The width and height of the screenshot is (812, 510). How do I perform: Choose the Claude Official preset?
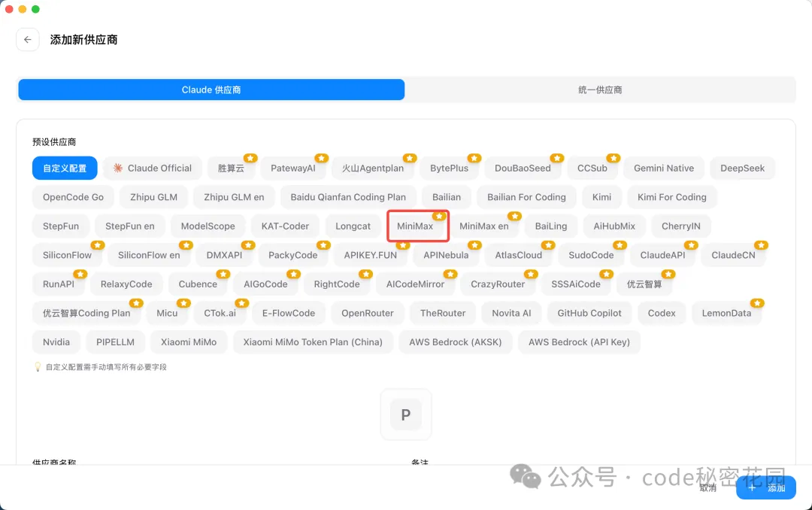pyautogui.click(x=152, y=168)
